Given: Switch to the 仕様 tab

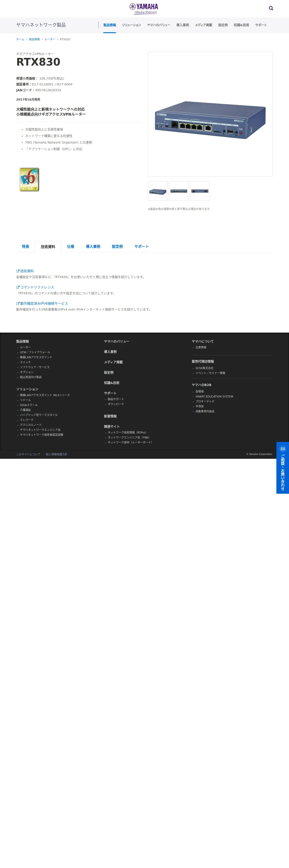Looking at the screenshot, I should point(70,247).
